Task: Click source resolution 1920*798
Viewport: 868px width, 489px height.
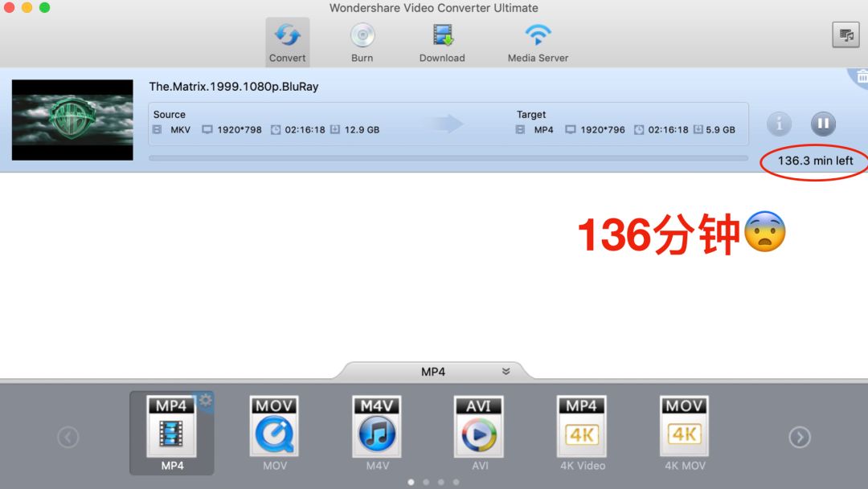Action: 240,129
